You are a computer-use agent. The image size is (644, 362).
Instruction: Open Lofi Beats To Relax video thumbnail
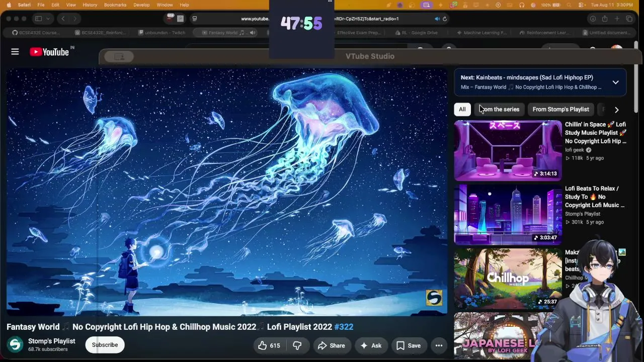[x=508, y=214]
